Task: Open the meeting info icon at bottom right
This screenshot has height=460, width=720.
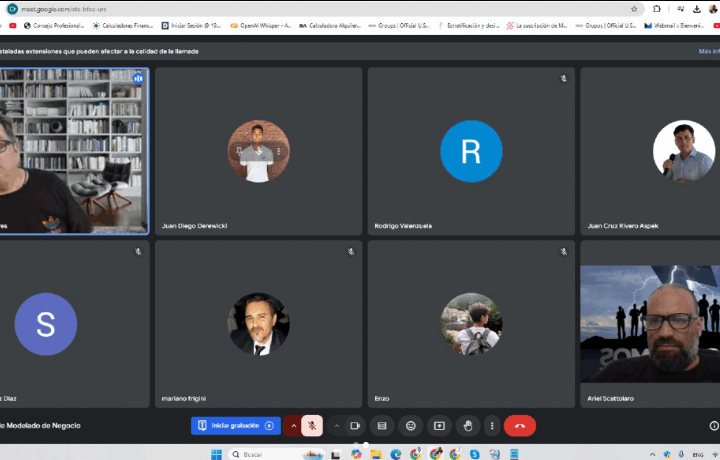Action: click(713, 426)
